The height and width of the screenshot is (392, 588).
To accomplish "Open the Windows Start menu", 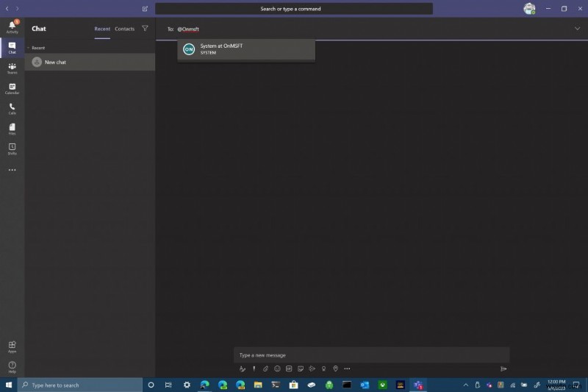I will pos(9,385).
